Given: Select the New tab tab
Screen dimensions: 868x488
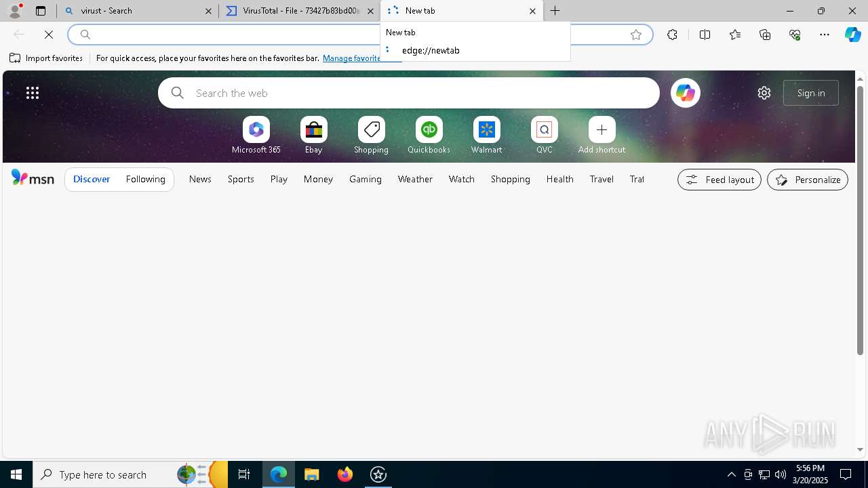Looking at the screenshot, I should tap(462, 11).
